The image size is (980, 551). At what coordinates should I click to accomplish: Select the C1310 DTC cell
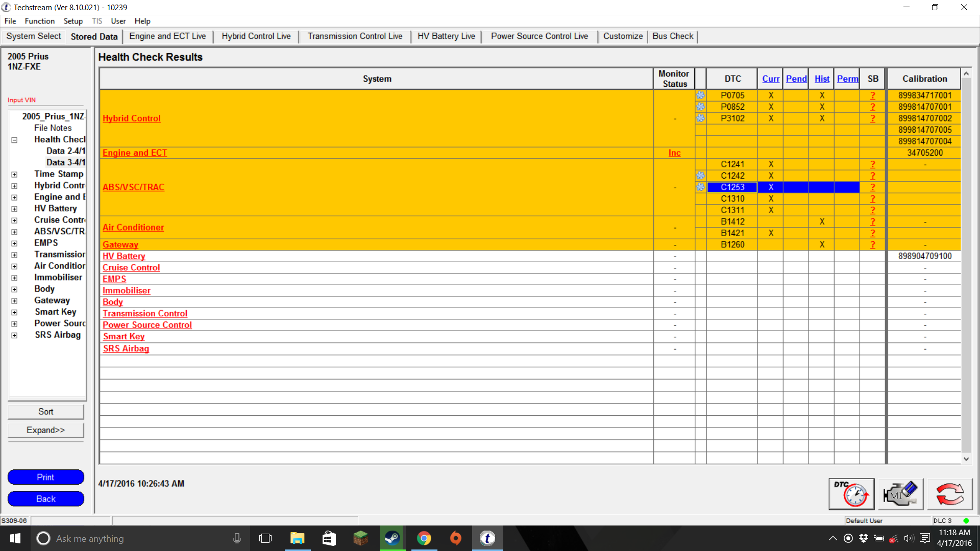tap(732, 199)
